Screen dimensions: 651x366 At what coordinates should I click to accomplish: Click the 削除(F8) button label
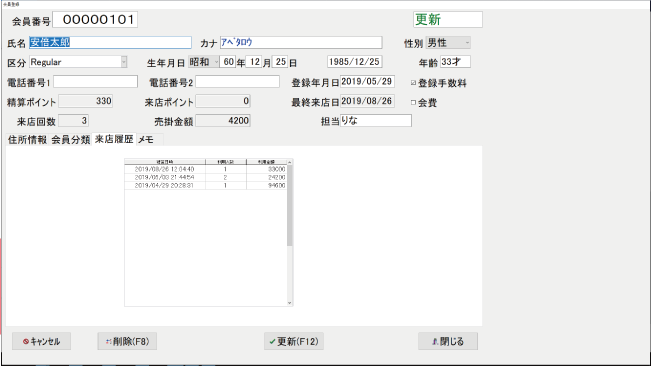[x=131, y=342]
